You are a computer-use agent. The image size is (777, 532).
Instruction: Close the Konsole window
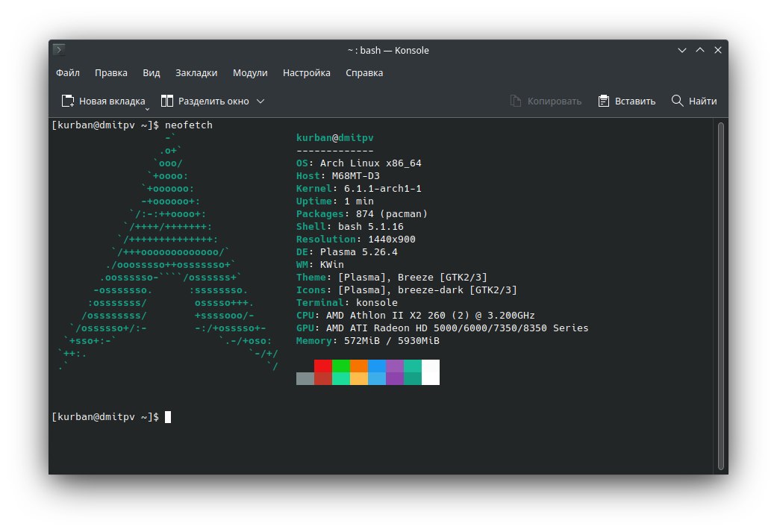tap(717, 50)
